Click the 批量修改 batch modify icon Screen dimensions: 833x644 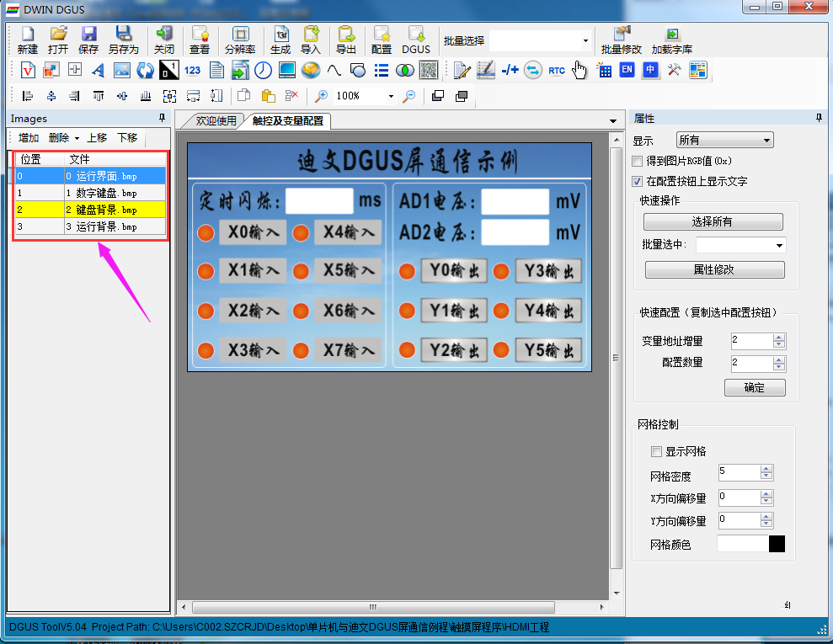(x=621, y=40)
